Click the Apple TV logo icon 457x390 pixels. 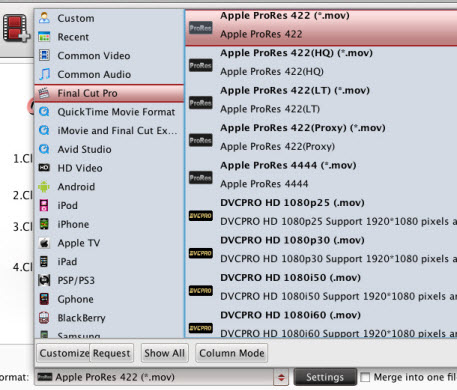44,243
